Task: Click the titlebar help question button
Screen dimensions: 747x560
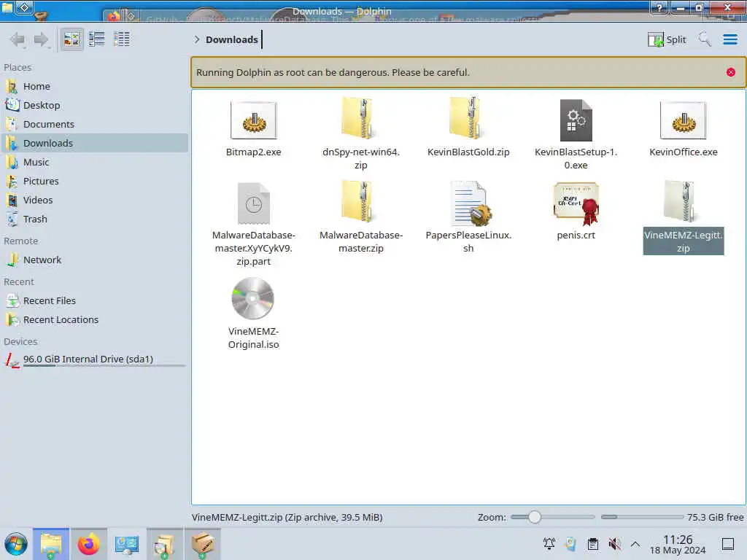Action: (x=659, y=7)
